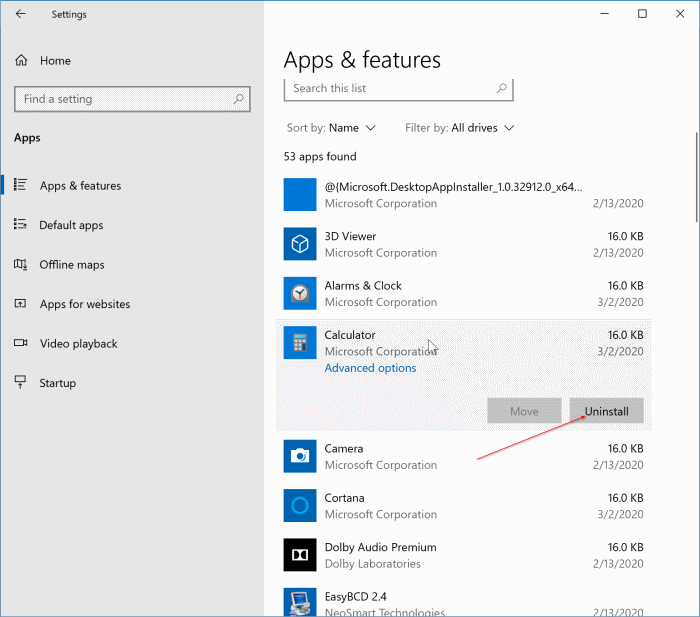
Task: Open Default apps page
Action: [x=71, y=225]
